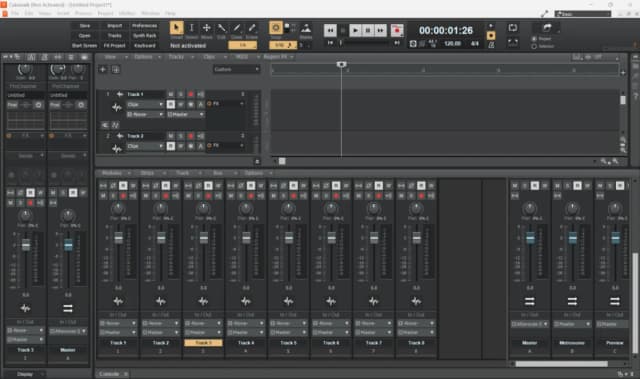Click the metronome icon in transport
640x379 pixels.
491,45
